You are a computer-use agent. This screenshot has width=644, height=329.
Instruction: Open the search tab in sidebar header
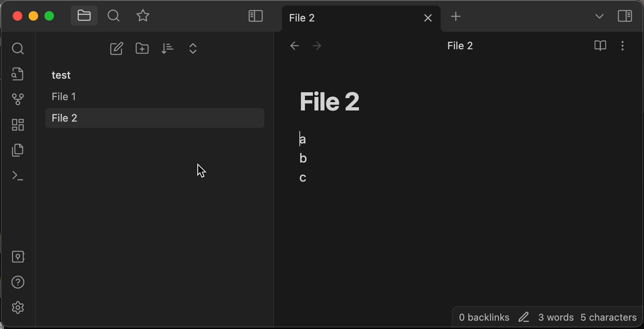(x=114, y=16)
